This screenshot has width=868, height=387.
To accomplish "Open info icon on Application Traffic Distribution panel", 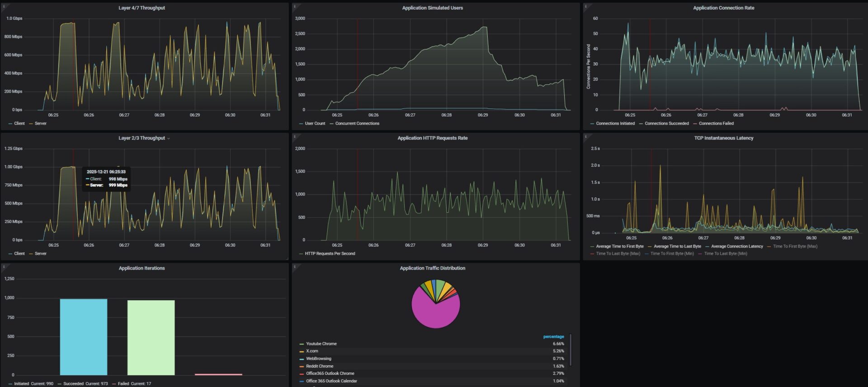I will click(x=295, y=266).
